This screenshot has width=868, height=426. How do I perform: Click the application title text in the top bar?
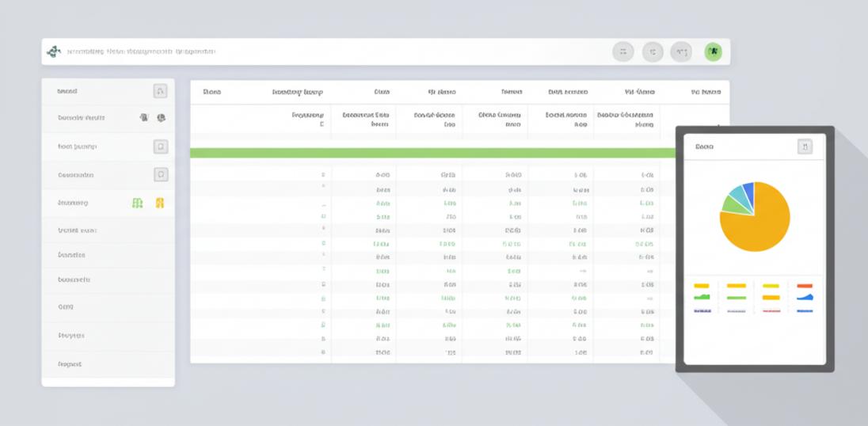click(x=141, y=51)
